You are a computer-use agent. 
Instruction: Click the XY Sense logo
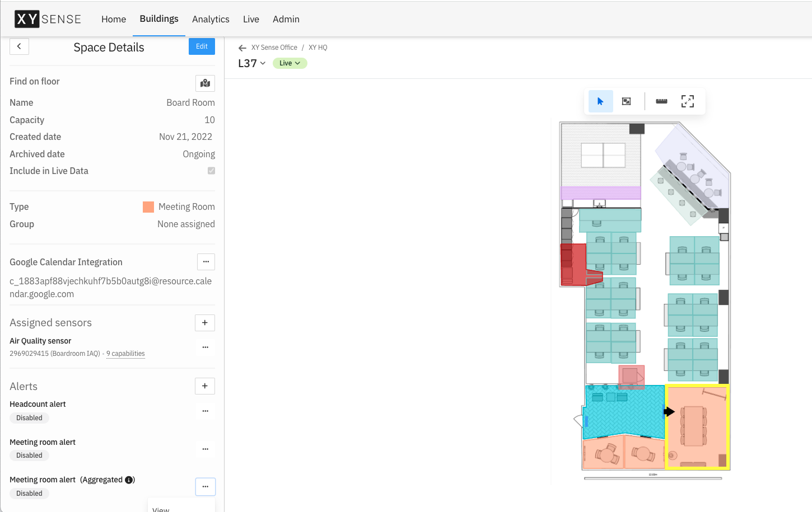[48, 19]
